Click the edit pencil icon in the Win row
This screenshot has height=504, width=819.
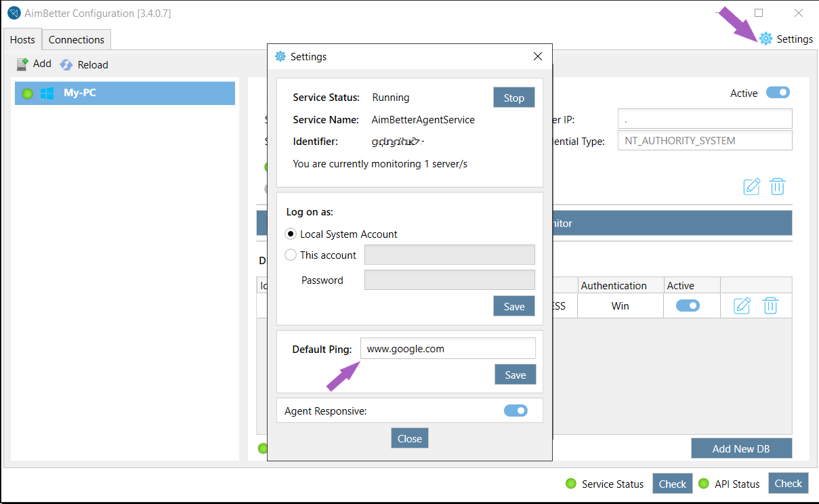(x=742, y=306)
